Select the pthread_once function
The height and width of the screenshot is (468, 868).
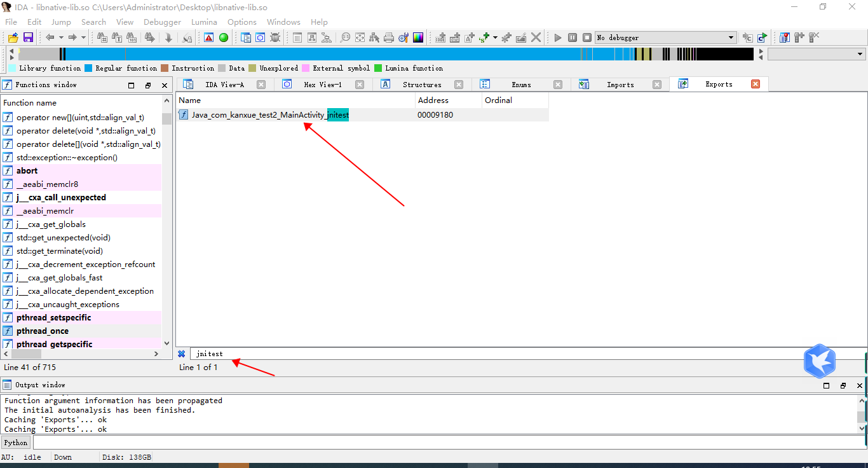point(81,331)
